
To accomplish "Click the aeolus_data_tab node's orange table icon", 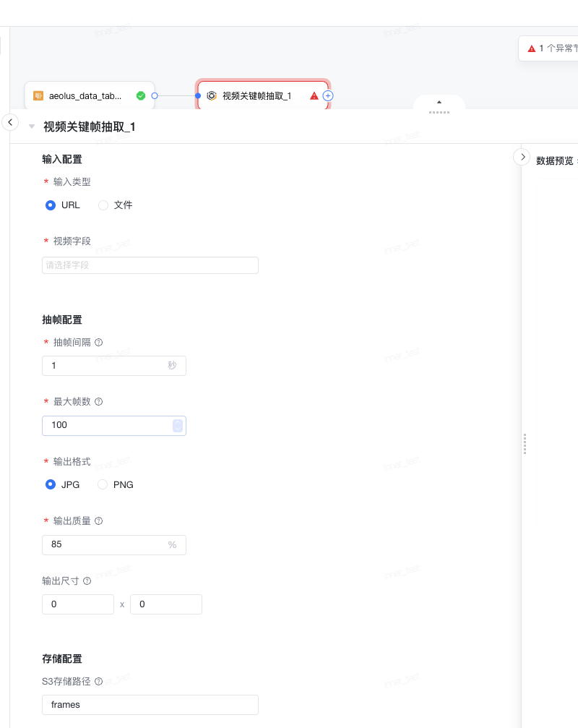I will 38,95.
